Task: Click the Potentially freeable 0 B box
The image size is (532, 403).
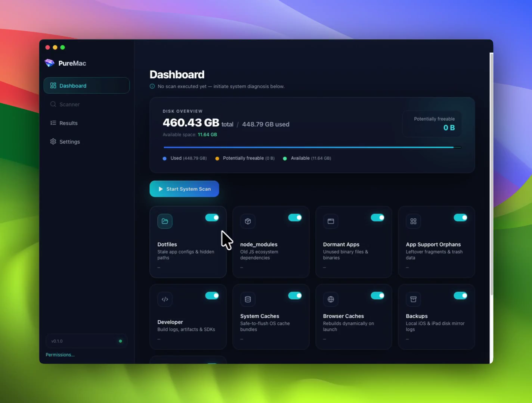Action: [432, 124]
